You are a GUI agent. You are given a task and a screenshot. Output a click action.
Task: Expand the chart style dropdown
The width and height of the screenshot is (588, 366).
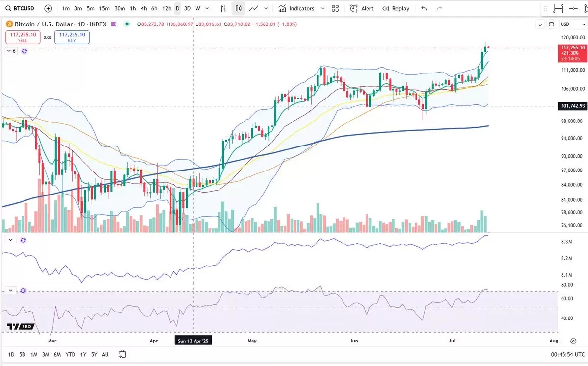266,8
